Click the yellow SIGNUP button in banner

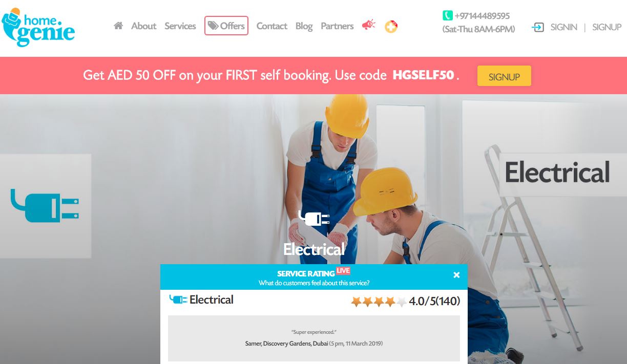coord(504,76)
